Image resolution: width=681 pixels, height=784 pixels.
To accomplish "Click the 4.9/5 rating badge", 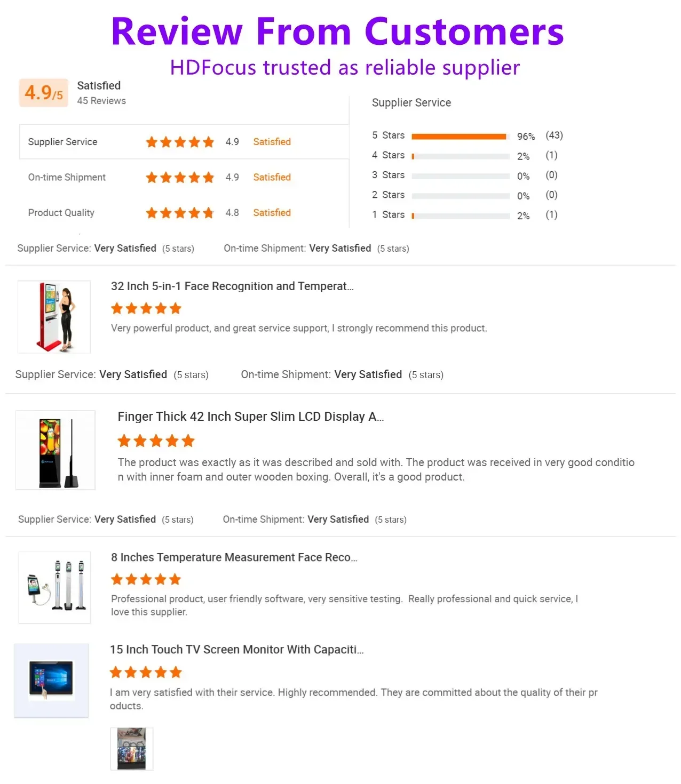I will pyautogui.click(x=44, y=93).
